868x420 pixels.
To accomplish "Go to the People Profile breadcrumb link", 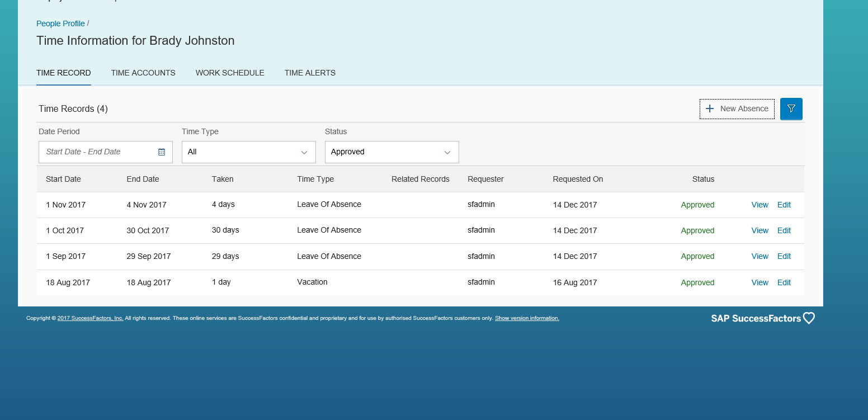I will click(x=60, y=23).
